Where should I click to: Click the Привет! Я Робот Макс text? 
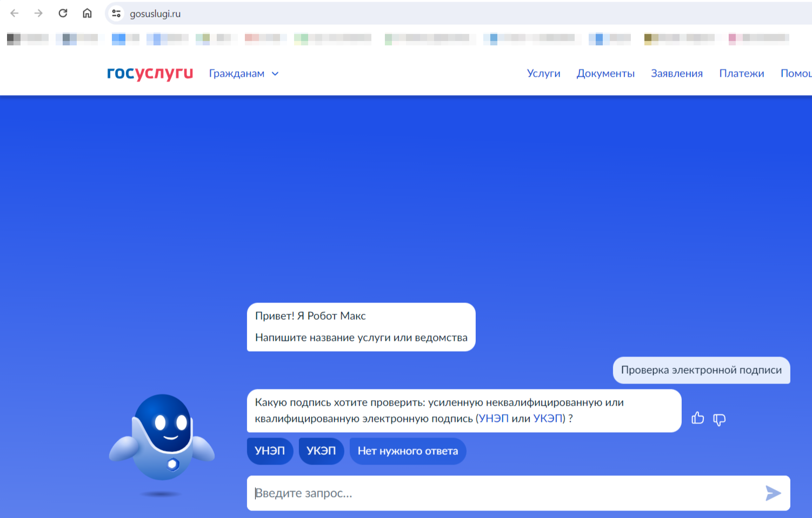310,316
